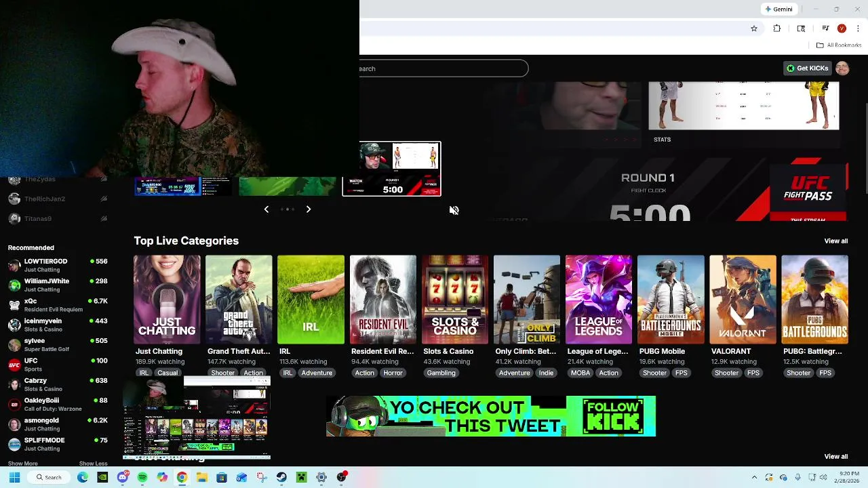Open the Chrome extensions puzzle icon
This screenshot has width=868, height=488.
[x=777, y=28]
